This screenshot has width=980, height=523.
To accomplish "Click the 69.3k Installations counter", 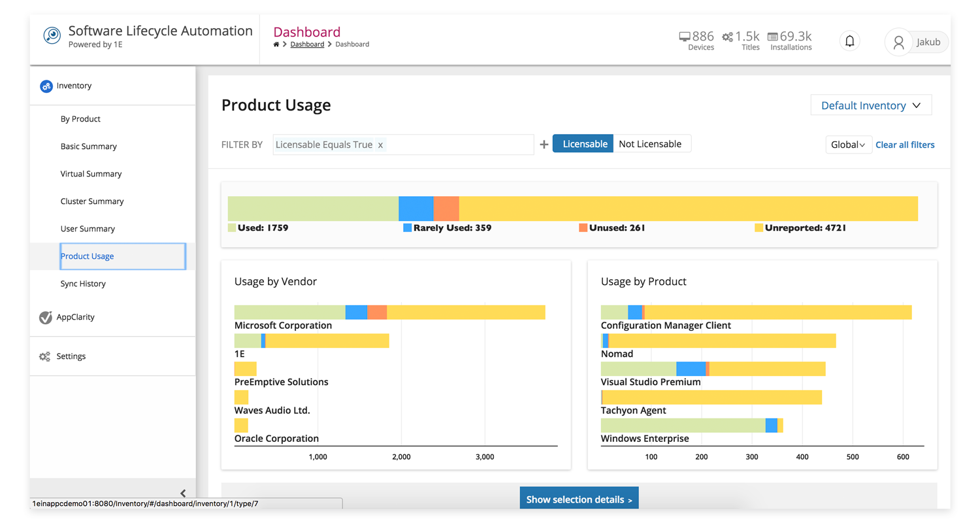I will point(791,41).
